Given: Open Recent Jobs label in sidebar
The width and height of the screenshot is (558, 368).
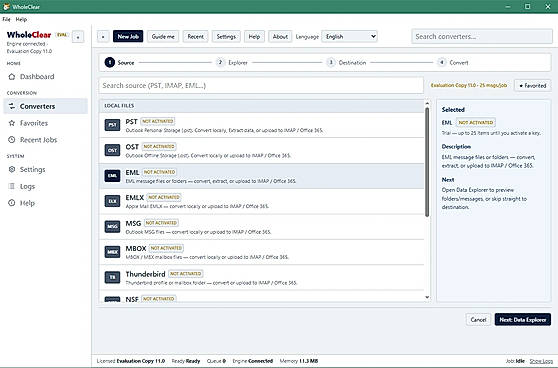Looking at the screenshot, I should tap(38, 140).
